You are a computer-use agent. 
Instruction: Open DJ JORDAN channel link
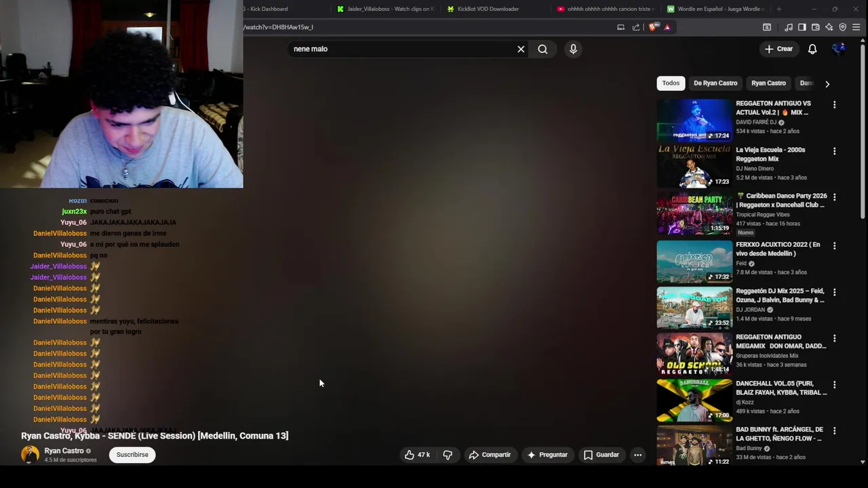coord(750,310)
